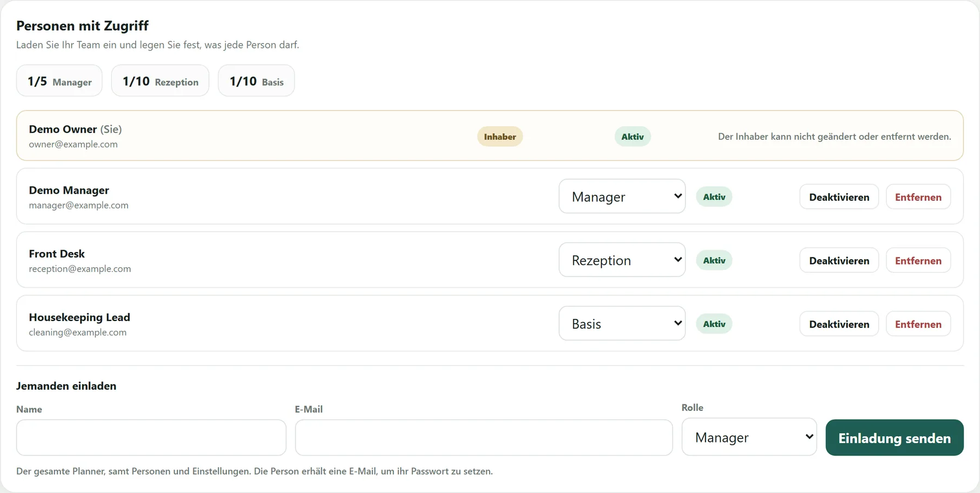This screenshot has height=493, width=980.
Task: Remove the Front Desk user
Action: point(918,261)
